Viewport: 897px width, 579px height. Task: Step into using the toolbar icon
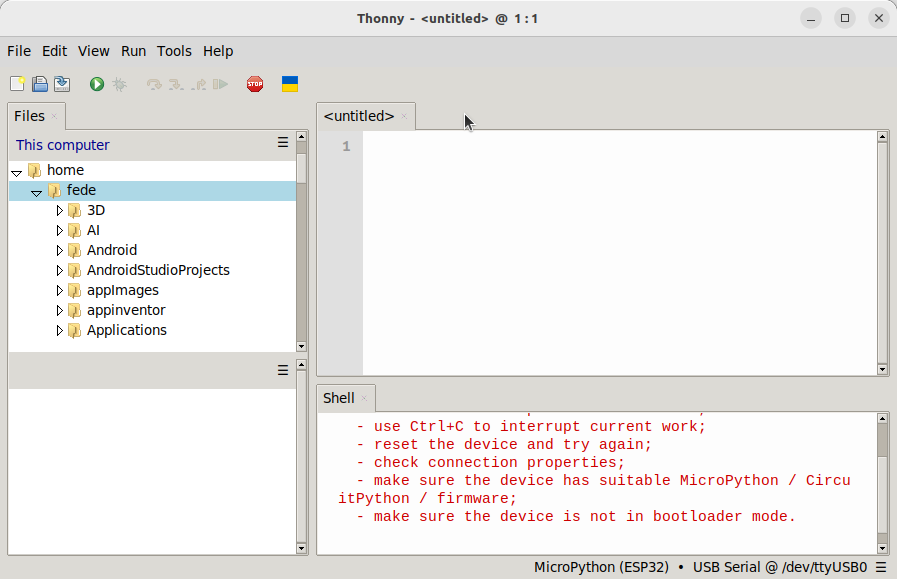pyautogui.click(x=176, y=85)
